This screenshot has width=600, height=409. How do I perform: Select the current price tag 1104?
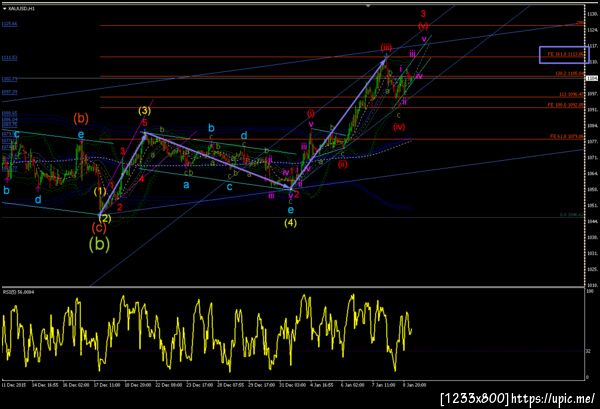tap(592, 78)
